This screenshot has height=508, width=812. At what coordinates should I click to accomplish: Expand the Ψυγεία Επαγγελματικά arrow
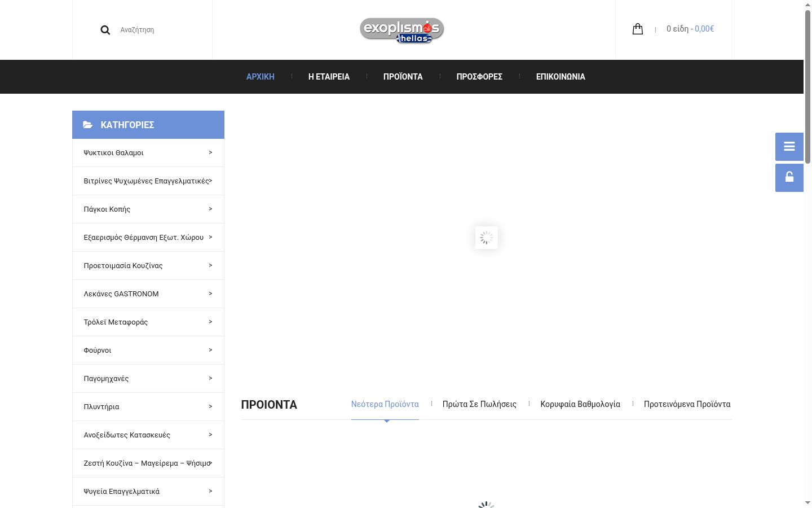coord(210,491)
